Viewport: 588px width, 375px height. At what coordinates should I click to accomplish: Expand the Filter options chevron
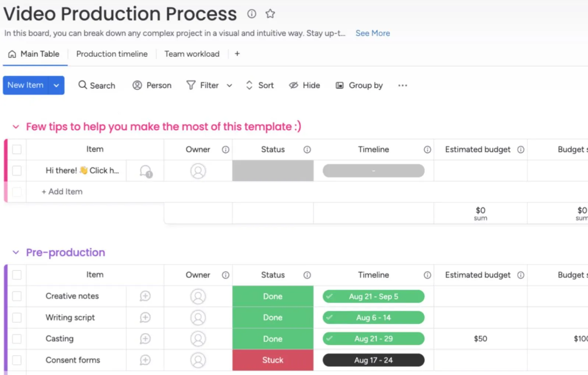point(229,85)
